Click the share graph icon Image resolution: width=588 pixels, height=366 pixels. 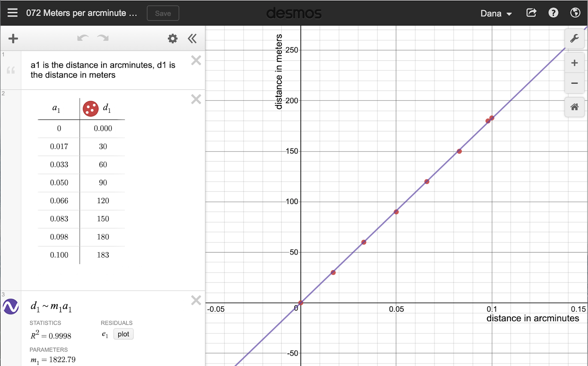pyautogui.click(x=531, y=12)
